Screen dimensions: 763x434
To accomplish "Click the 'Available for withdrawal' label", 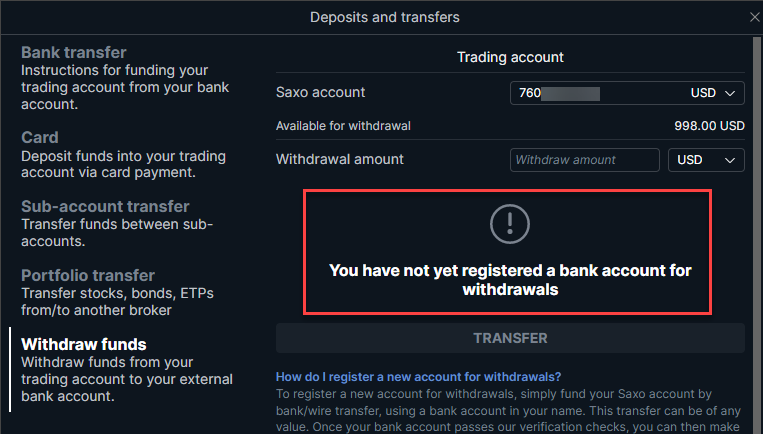I will click(343, 126).
